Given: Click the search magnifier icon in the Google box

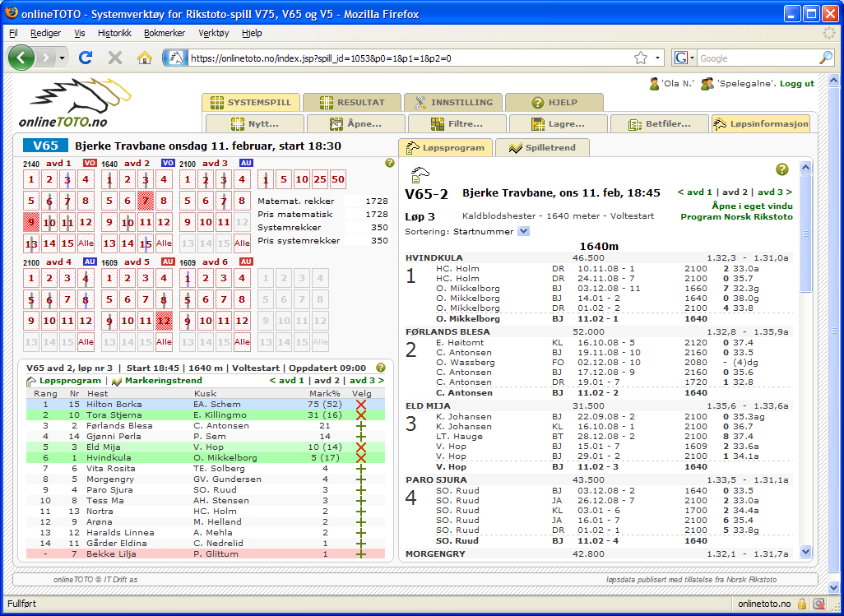Looking at the screenshot, I should (826, 58).
